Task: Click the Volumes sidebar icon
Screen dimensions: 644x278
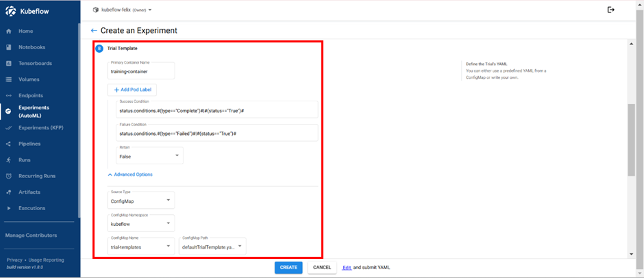Action: pos(9,79)
